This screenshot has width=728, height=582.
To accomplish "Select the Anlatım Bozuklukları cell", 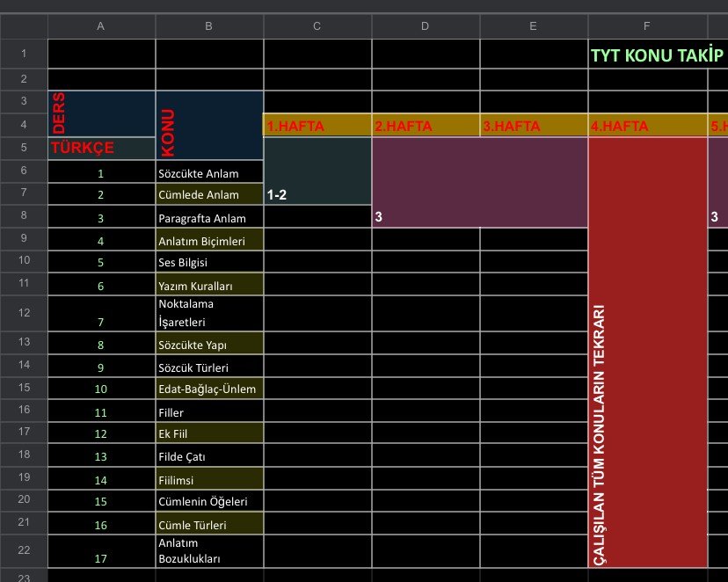I will [x=209, y=550].
